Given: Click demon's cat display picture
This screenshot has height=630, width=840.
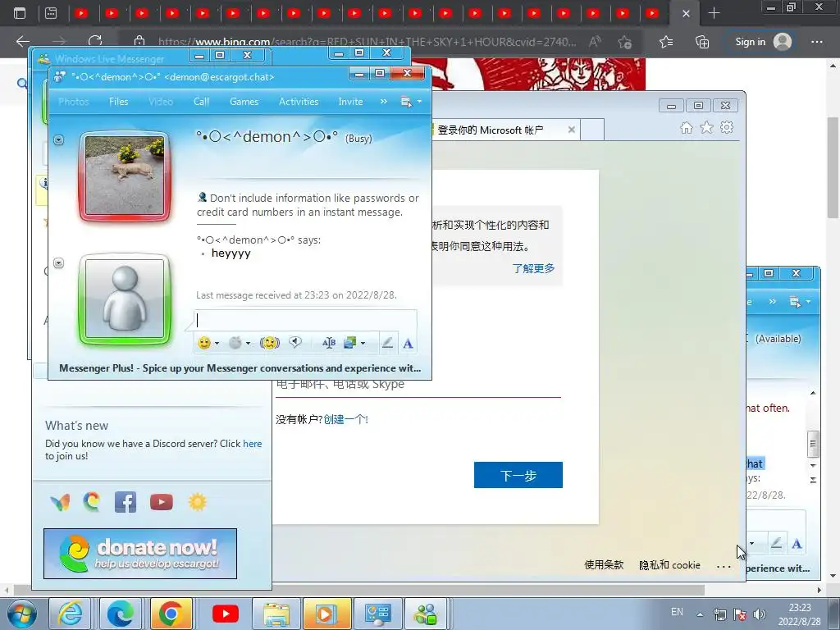Looking at the screenshot, I should click(125, 176).
